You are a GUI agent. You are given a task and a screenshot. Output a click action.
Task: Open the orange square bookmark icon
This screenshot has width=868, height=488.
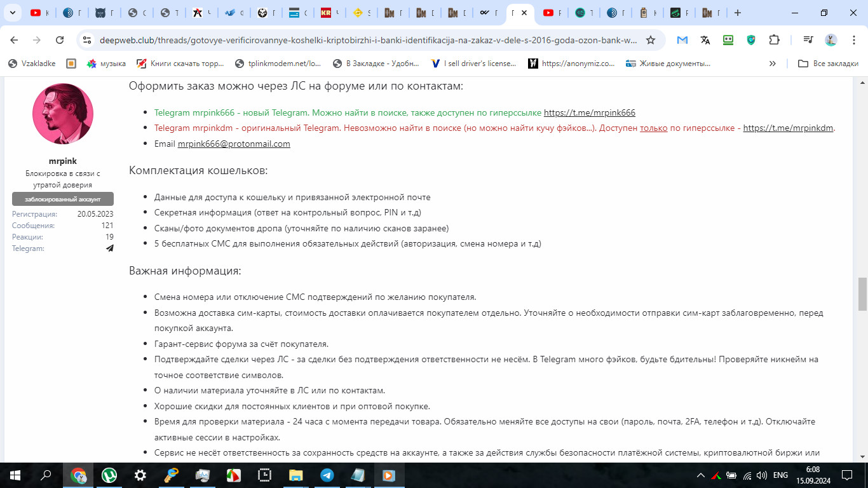pyautogui.click(x=71, y=64)
